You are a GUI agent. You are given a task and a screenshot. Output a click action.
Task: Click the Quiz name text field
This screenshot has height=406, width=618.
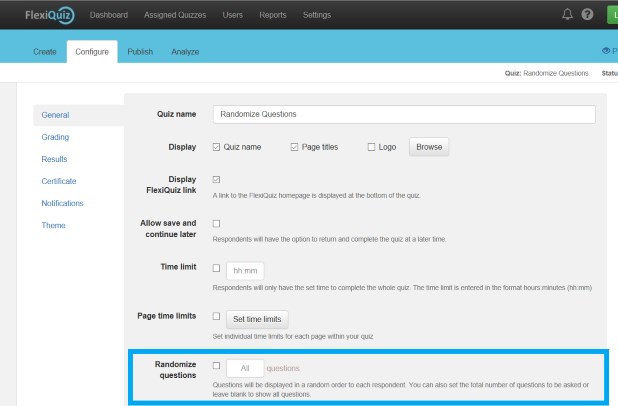click(404, 114)
